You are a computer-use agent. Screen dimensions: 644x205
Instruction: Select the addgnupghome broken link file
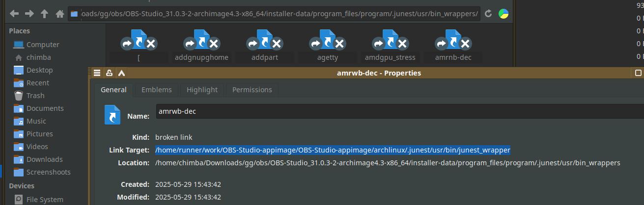(x=201, y=45)
